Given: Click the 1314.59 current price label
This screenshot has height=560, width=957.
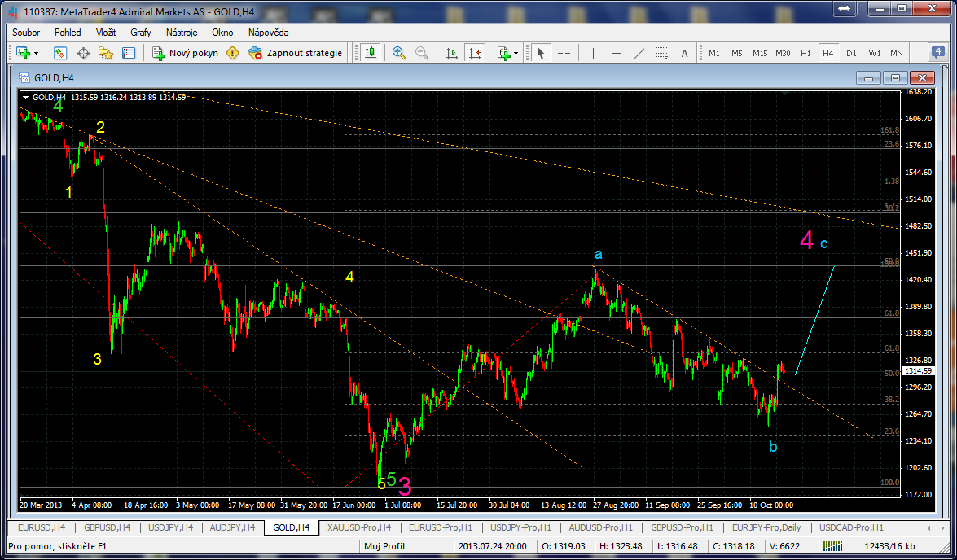Looking at the screenshot, I should [917, 371].
